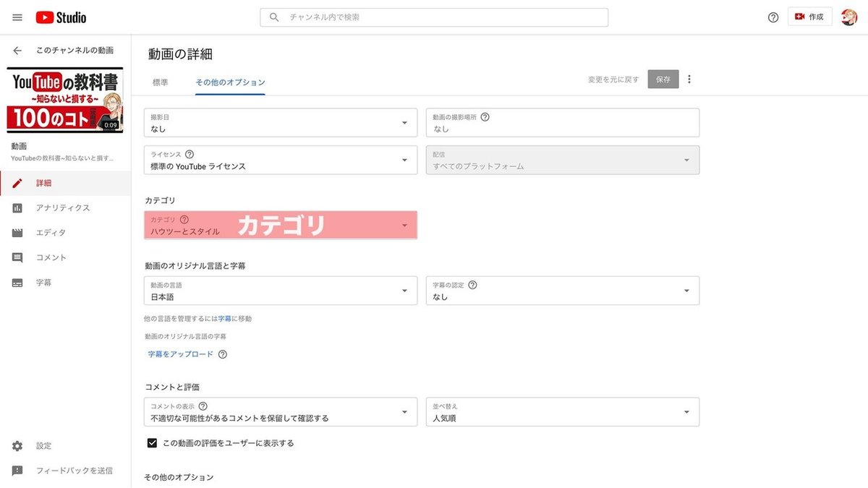This screenshot has width=868, height=488.
Task: Select the その他のオプション tab
Action: click(x=230, y=82)
